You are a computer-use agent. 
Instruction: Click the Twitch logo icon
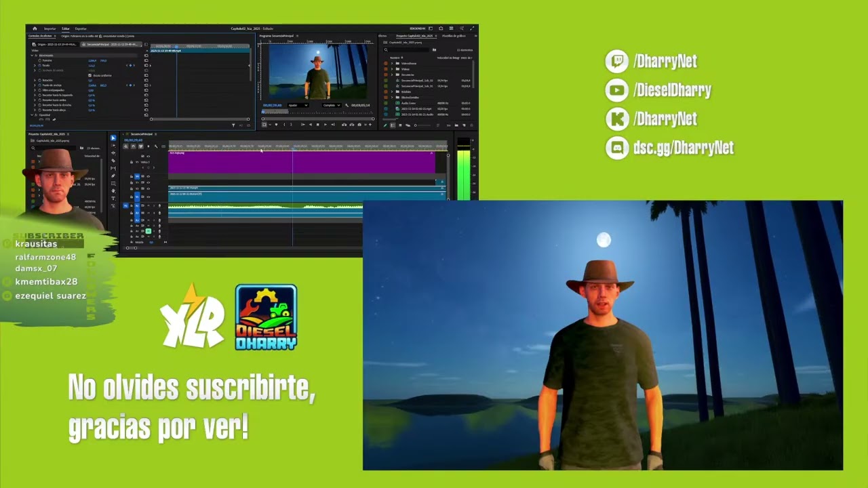pyautogui.click(x=616, y=62)
